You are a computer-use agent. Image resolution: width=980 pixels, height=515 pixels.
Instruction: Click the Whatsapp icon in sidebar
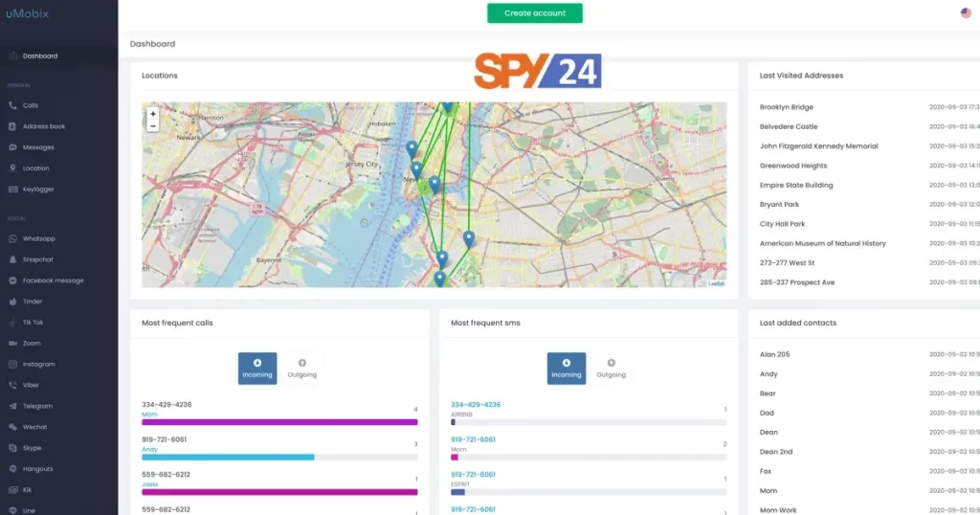coord(12,238)
